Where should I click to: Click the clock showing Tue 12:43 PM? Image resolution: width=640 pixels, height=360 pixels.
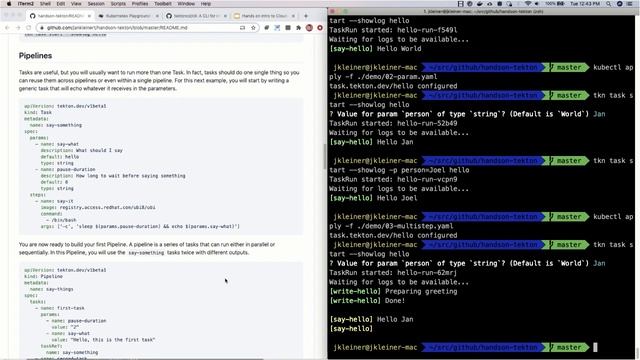tap(585, 4)
